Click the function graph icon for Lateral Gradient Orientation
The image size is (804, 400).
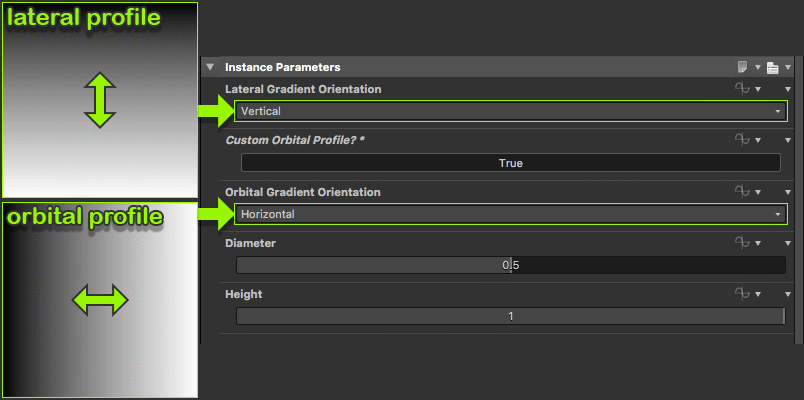tap(741, 90)
